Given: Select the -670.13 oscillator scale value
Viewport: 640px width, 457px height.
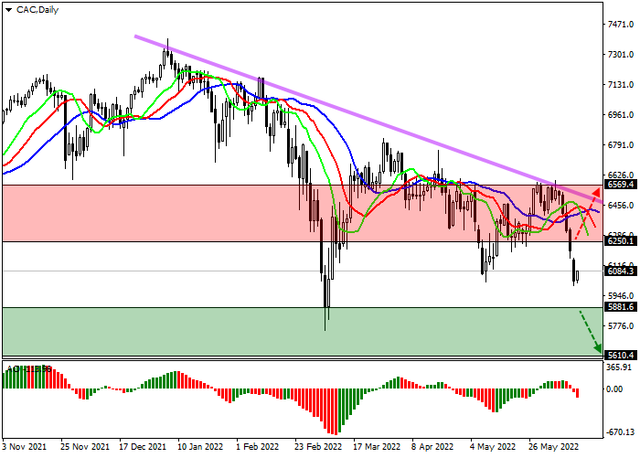Looking at the screenshot, I should 620,432.
